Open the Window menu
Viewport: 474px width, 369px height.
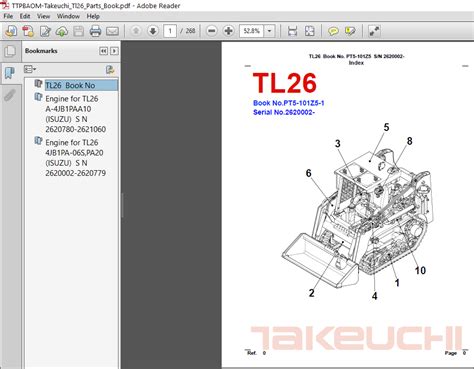68,16
